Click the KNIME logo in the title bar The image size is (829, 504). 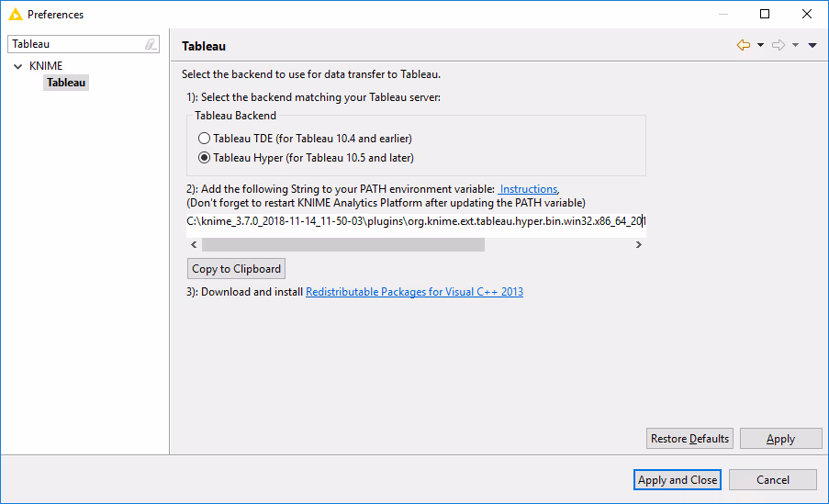click(x=15, y=14)
